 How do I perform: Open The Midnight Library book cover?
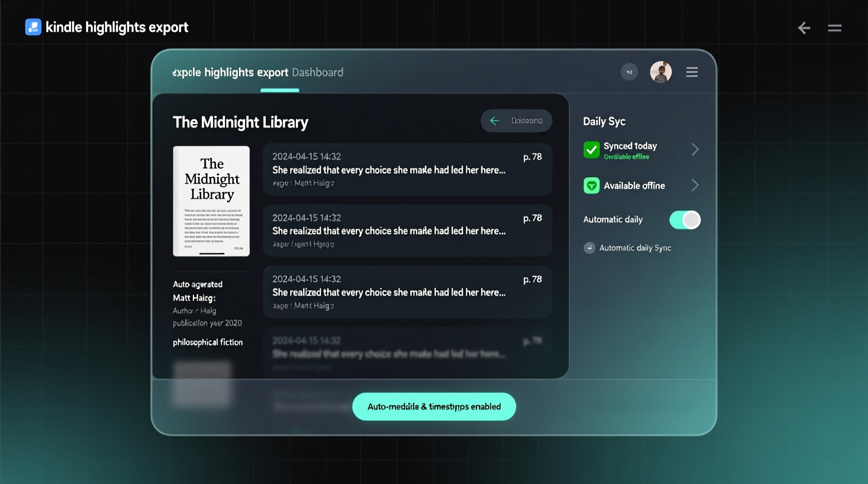[211, 201]
